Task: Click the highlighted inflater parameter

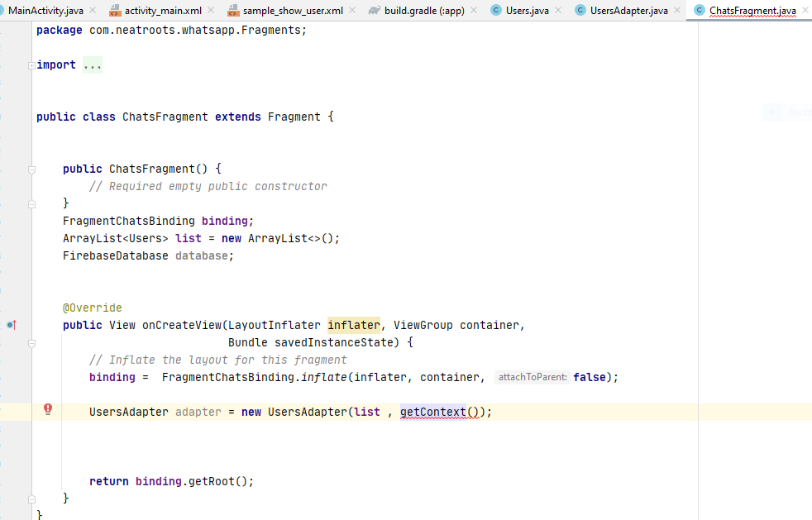Action: point(354,325)
